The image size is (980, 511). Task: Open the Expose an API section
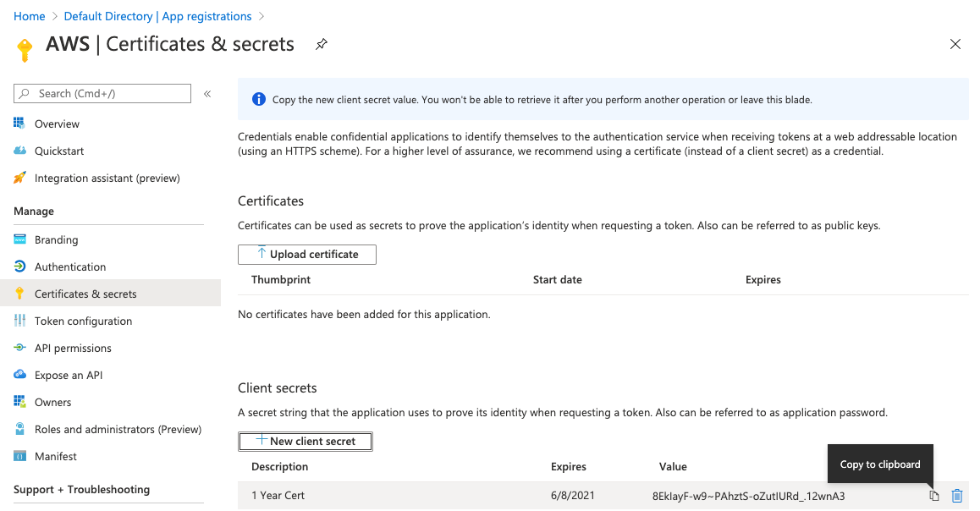[x=73, y=375]
